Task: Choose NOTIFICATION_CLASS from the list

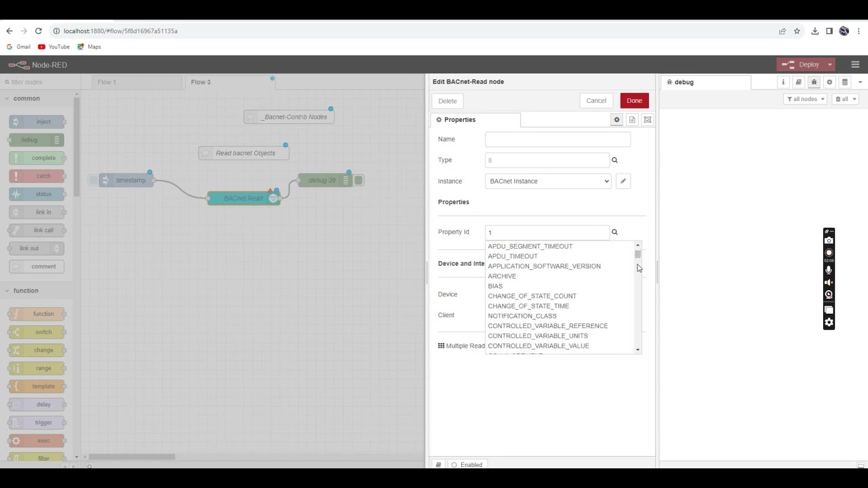Action: pyautogui.click(x=522, y=316)
